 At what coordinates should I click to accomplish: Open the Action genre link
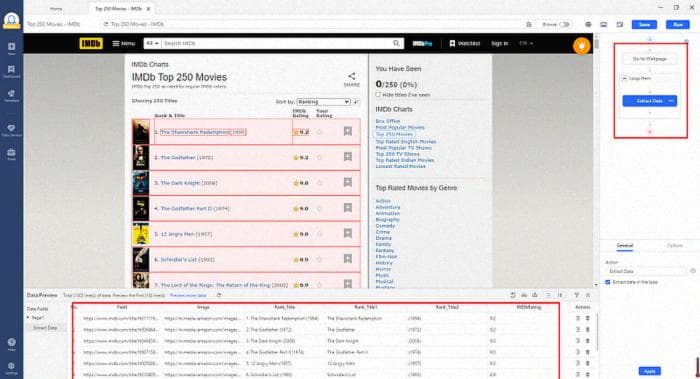pos(383,201)
